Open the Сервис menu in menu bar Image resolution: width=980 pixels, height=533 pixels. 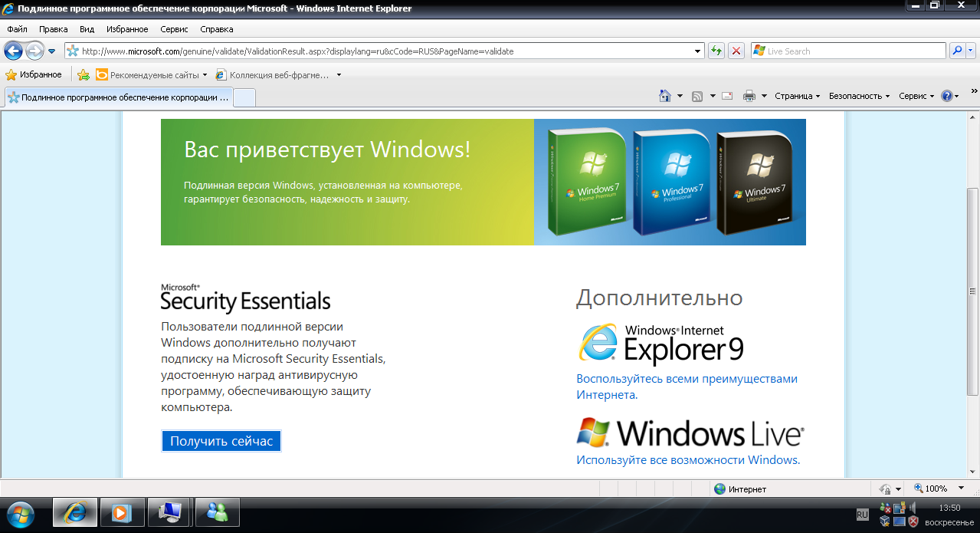[x=175, y=29]
